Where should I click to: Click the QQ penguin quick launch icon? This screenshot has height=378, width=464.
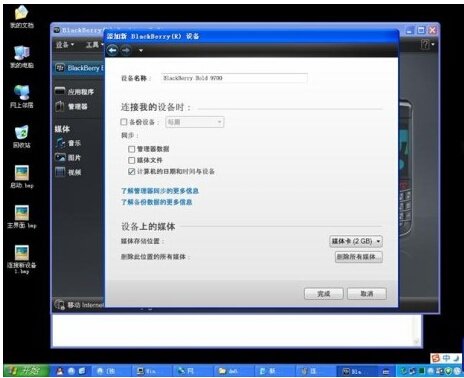tap(60, 371)
